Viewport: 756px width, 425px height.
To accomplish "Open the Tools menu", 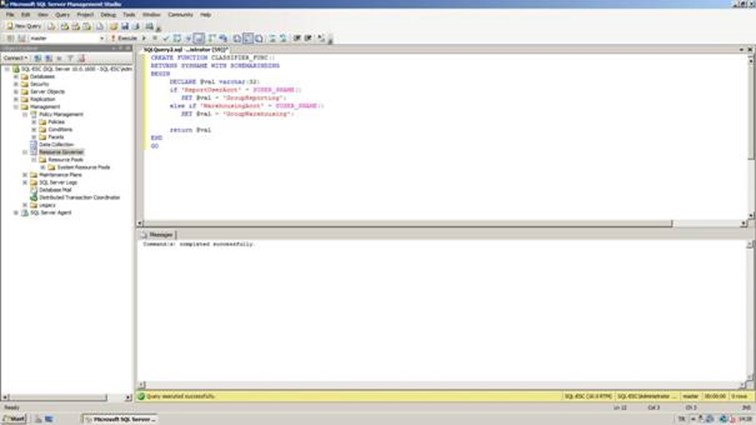I will [129, 14].
